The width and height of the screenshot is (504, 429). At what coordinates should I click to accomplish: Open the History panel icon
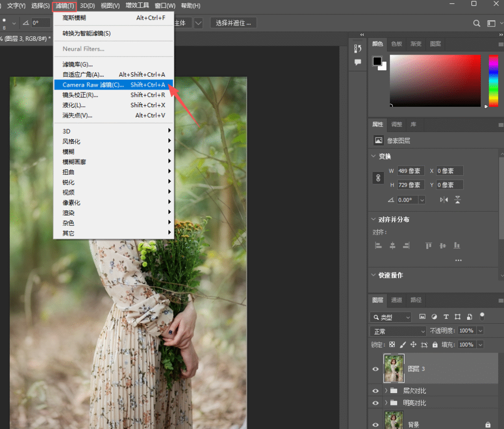coord(358,49)
